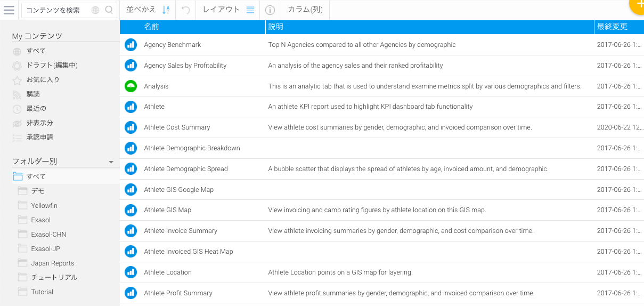
Task: Select お気に入り favorites filter
Action: (43, 79)
